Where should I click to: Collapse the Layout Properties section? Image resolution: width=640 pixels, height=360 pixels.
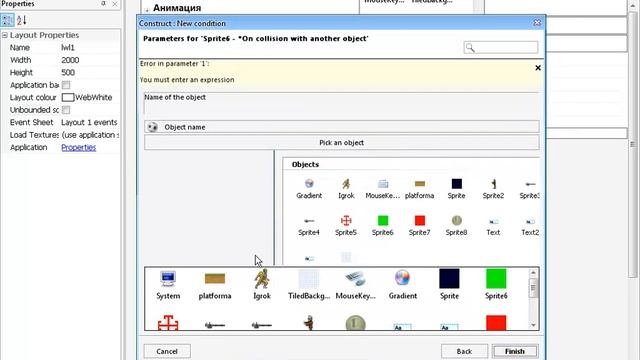tap(4, 35)
